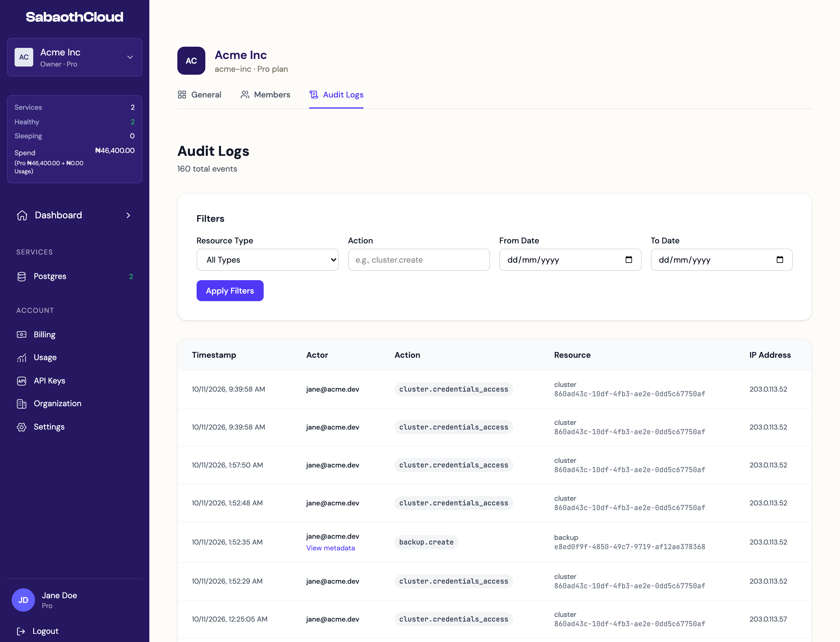The height and width of the screenshot is (642, 840).
Task: Click the backup.create action badge
Action: click(426, 542)
